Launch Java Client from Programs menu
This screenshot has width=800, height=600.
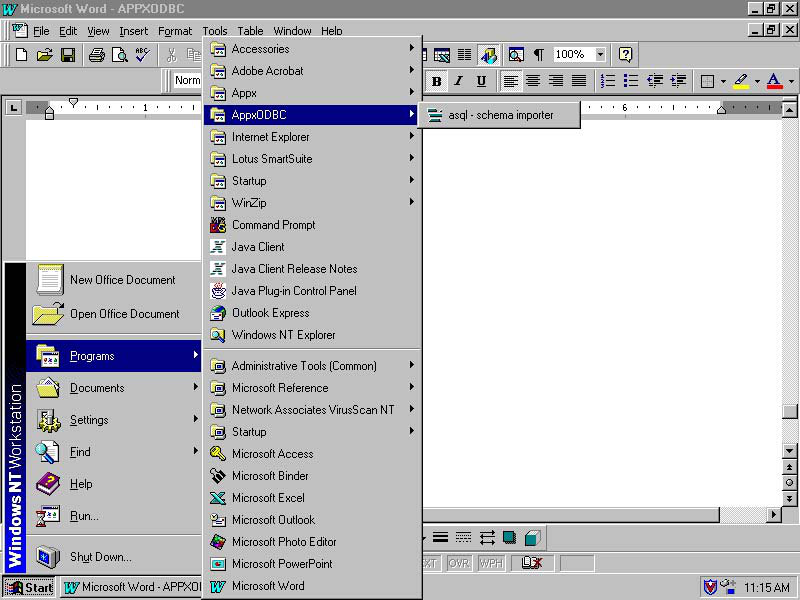pos(312,246)
